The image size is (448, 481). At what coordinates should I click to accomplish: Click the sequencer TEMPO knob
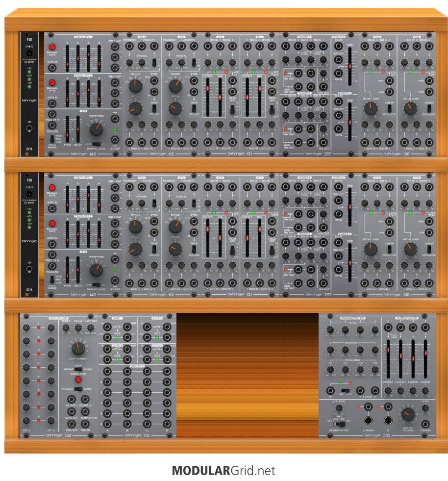tap(66, 328)
